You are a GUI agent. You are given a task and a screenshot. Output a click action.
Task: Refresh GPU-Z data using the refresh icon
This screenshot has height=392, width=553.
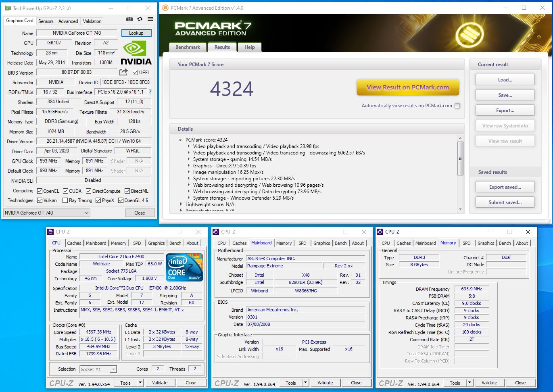pyautogui.click(x=140, y=19)
